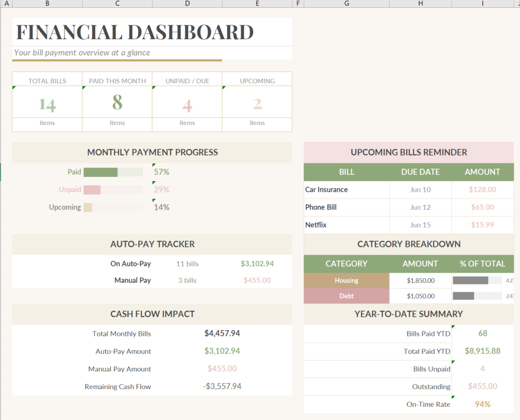This screenshot has width=520, height=420.
Task: Click the UPCOMING card label
Action: click(x=257, y=81)
